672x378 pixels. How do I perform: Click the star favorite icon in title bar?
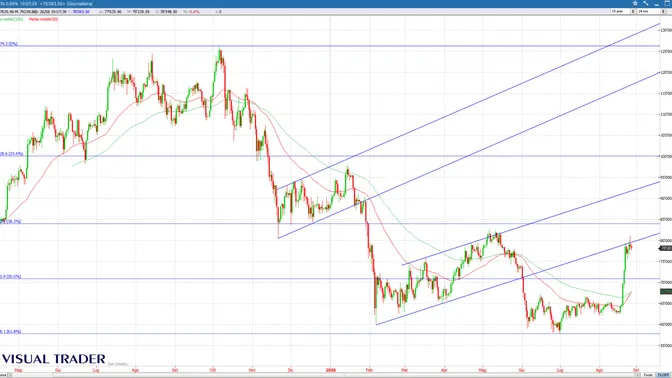[635, 3]
